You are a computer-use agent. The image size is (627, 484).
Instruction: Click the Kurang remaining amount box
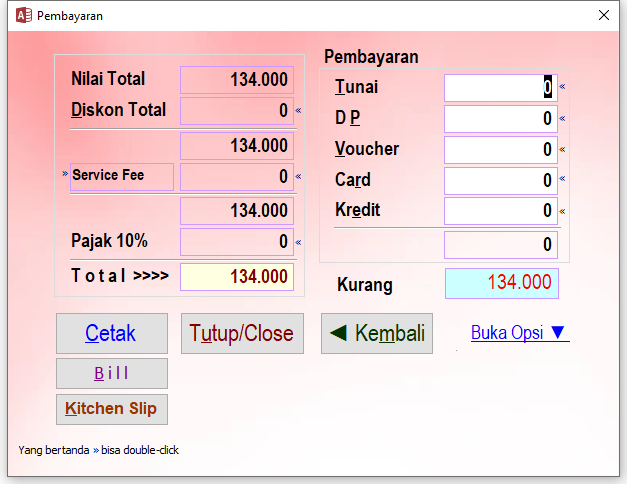coord(501,283)
